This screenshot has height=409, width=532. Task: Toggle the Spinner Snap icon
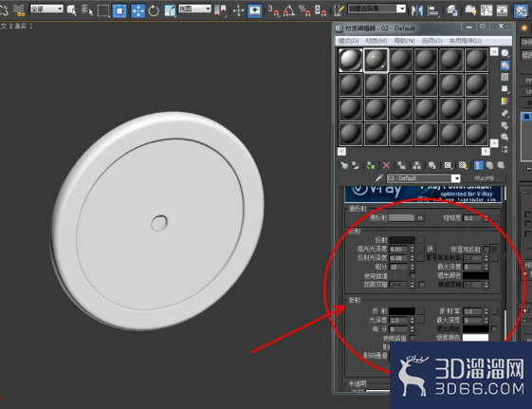(320, 10)
